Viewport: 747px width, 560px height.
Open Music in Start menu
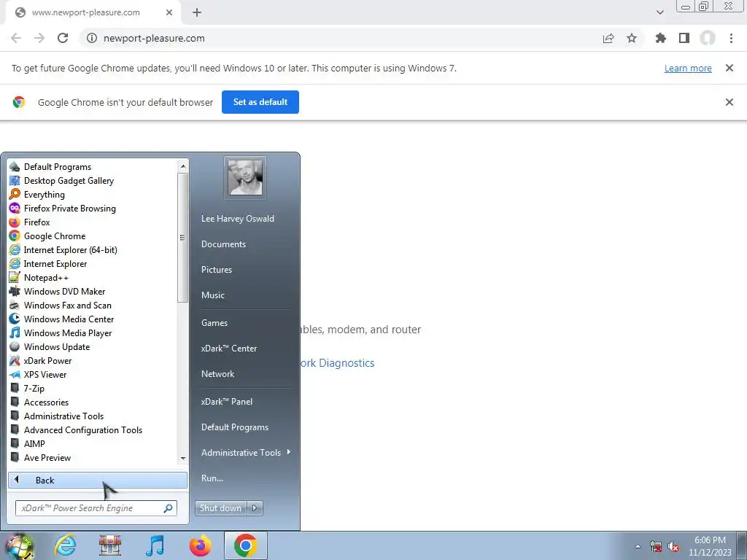point(212,295)
